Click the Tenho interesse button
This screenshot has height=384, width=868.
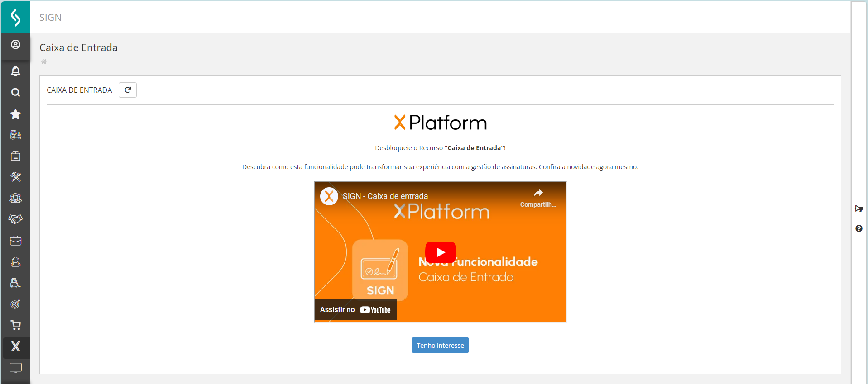pos(440,345)
